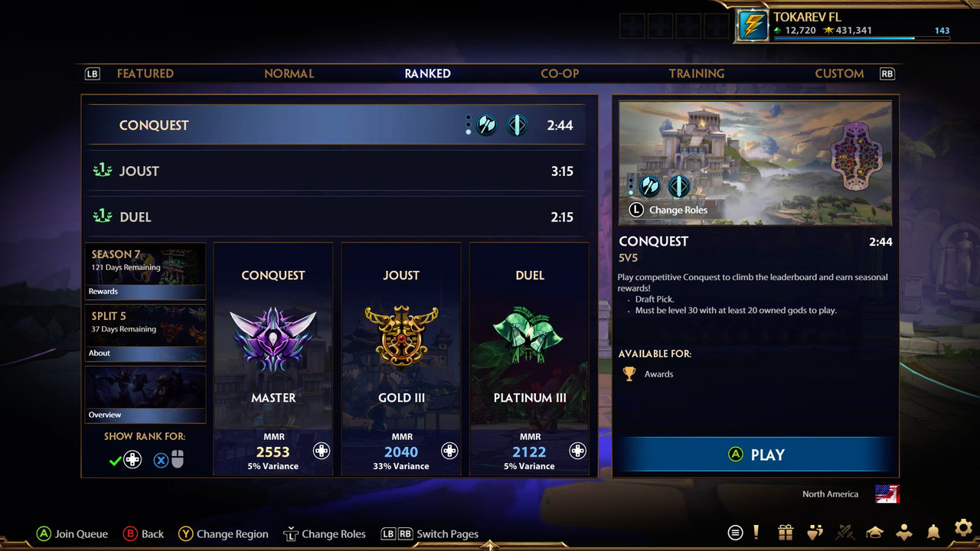The height and width of the screenshot is (551, 980).
Task: Click the exclamation mark alerts icon
Action: click(x=756, y=533)
